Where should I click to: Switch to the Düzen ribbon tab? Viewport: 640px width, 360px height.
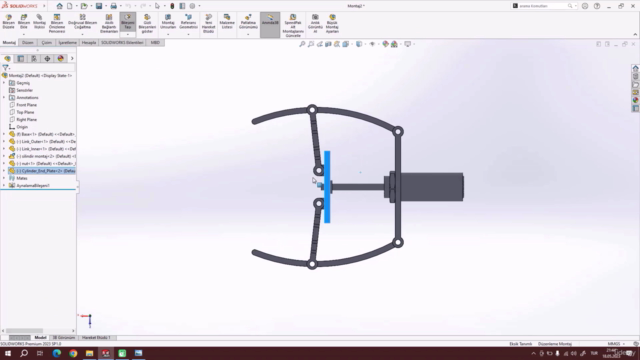tap(28, 42)
